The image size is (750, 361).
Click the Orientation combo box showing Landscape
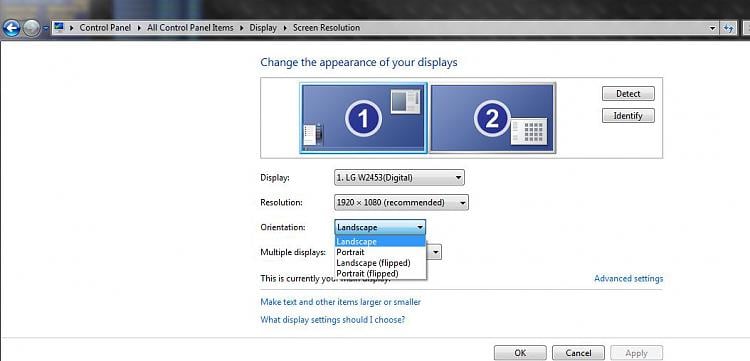pyautogui.click(x=380, y=227)
